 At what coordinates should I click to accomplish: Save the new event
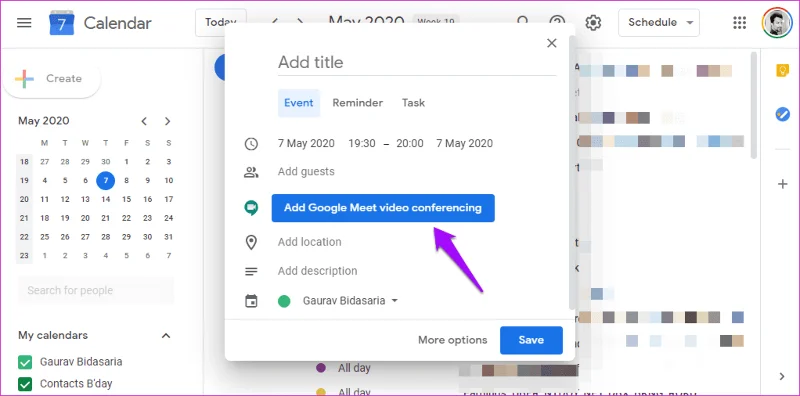point(531,340)
